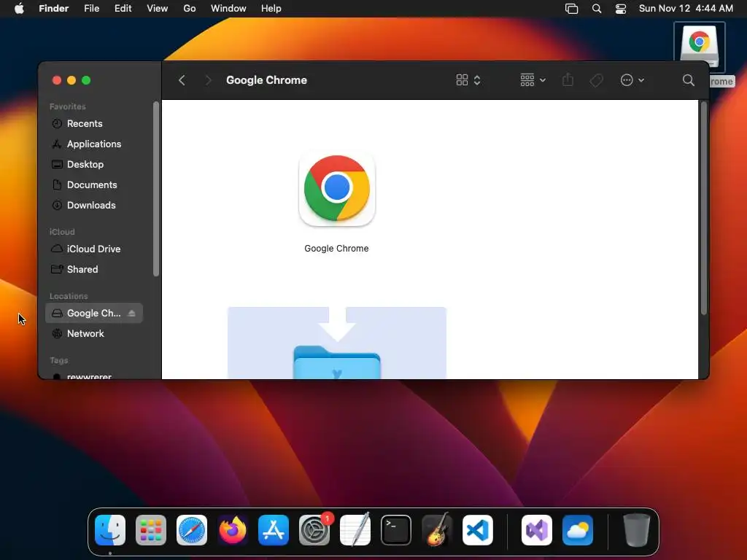The image size is (747, 560).
Task: Open Downloads in the sidebar
Action: 94,205
